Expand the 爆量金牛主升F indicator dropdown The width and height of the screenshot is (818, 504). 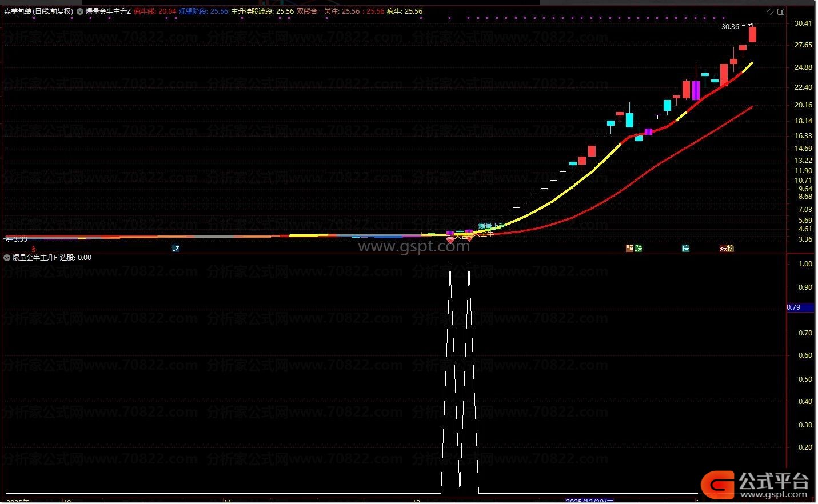(7, 258)
